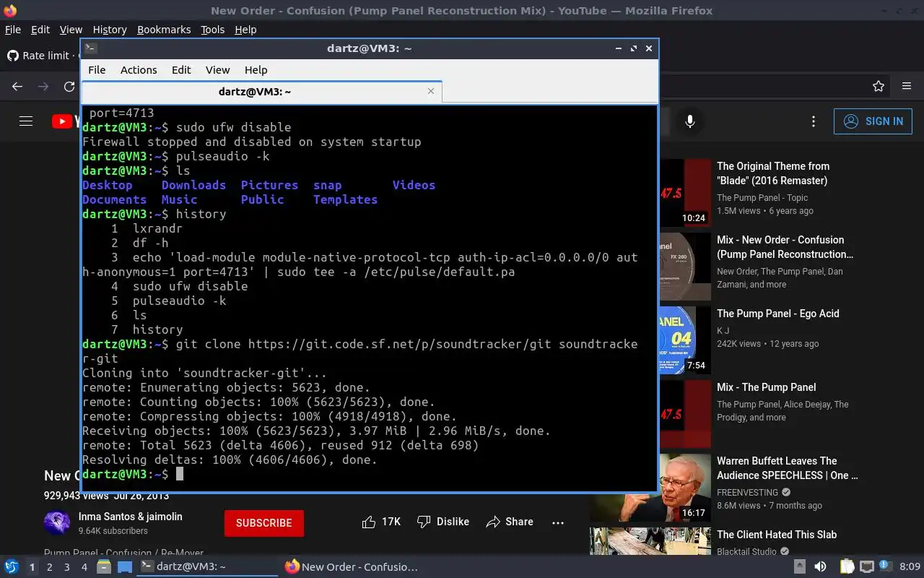Screen dimensions: 924x578
Task: Switch to virtual desktop 2
Action: point(49,567)
